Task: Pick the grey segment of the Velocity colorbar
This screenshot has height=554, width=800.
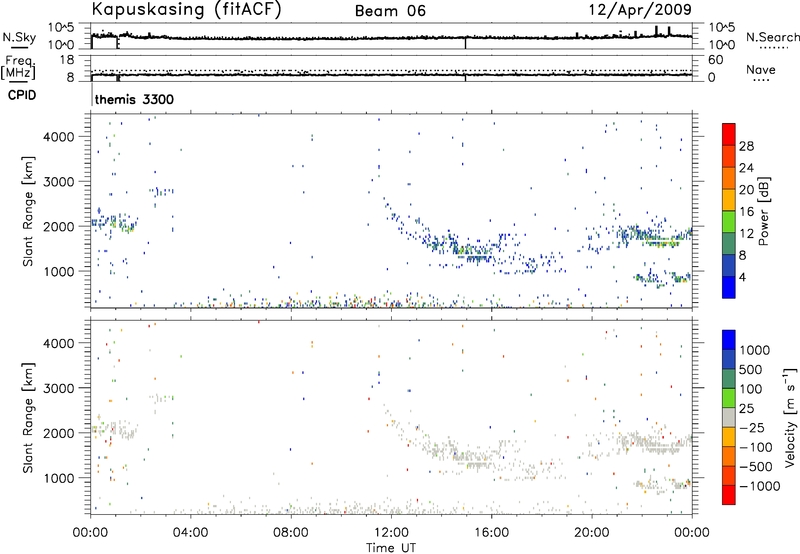Action: pyautogui.click(x=729, y=417)
